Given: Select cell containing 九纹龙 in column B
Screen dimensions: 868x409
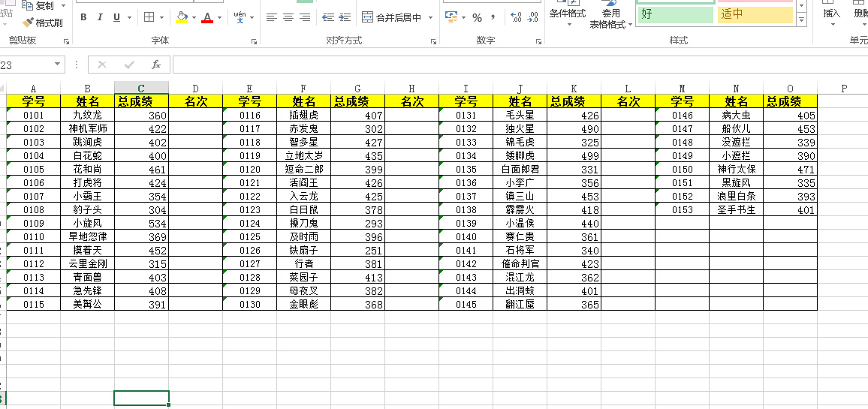Looking at the screenshot, I should 87,115.
